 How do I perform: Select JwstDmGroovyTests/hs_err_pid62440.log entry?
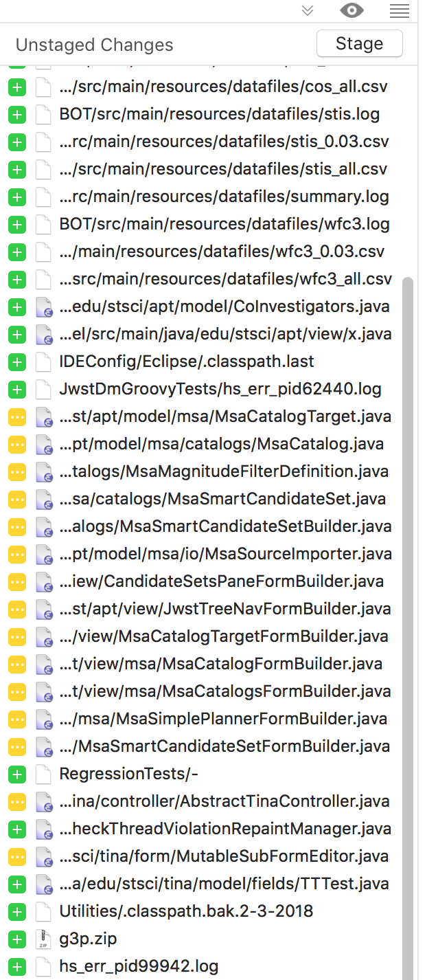click(x=220, y=390)
